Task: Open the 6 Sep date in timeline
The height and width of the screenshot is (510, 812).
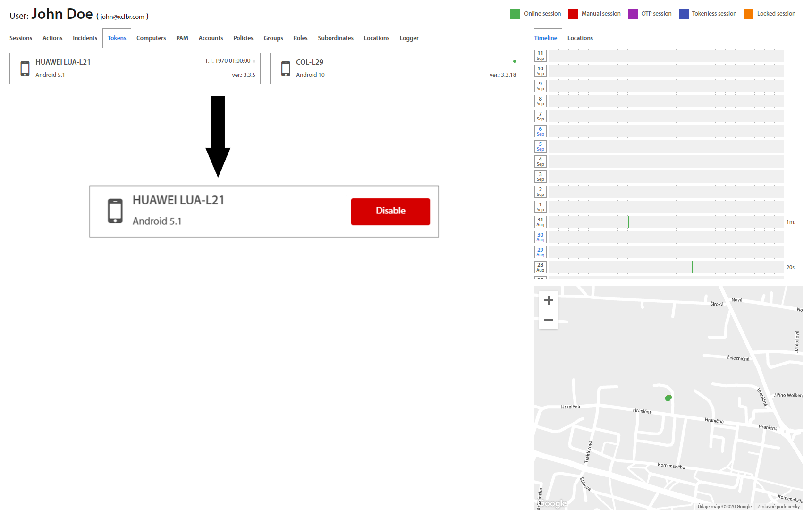Action: [x=541, y=131]
